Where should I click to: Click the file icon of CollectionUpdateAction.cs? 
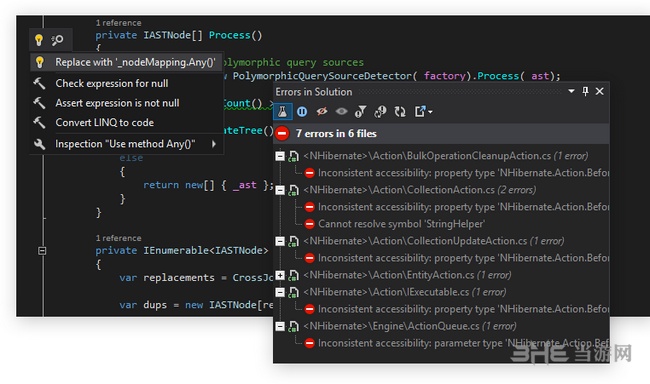[293, 241]
